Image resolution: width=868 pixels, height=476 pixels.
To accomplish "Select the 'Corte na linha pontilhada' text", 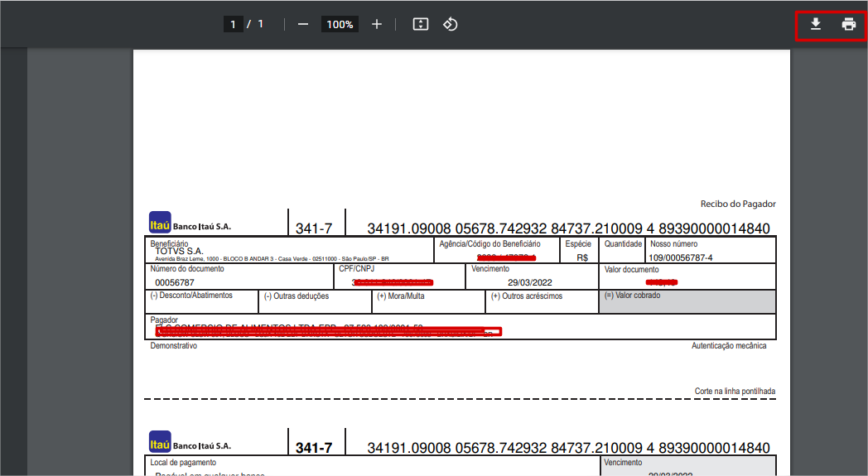I will [x=735, y=391].
